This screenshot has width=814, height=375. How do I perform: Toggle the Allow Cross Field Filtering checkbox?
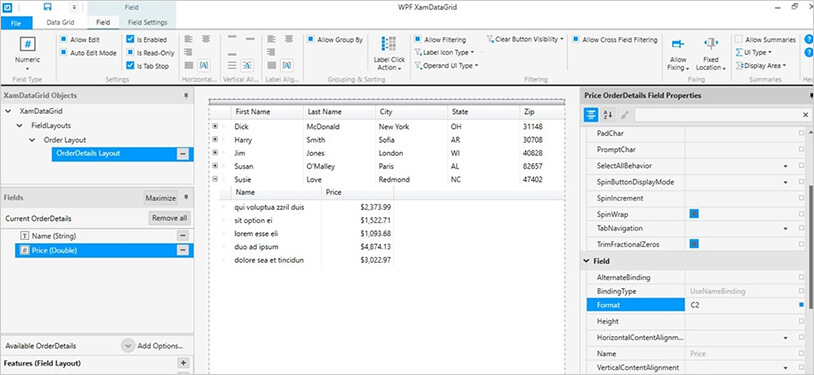[576, 39]
